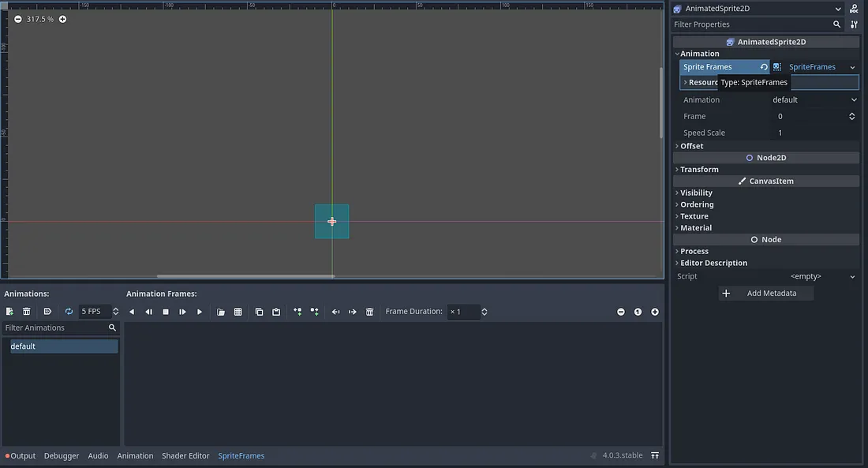Click the SpriteFrames resource value
This screenshot has width=868, height=468.
click(812, 67)
